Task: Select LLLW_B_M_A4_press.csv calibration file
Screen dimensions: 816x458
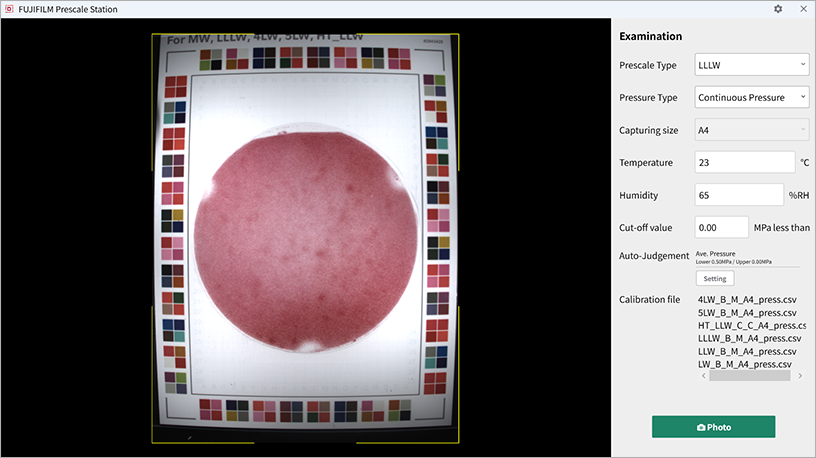Action: pyautogui.click(x=747, y=339)
